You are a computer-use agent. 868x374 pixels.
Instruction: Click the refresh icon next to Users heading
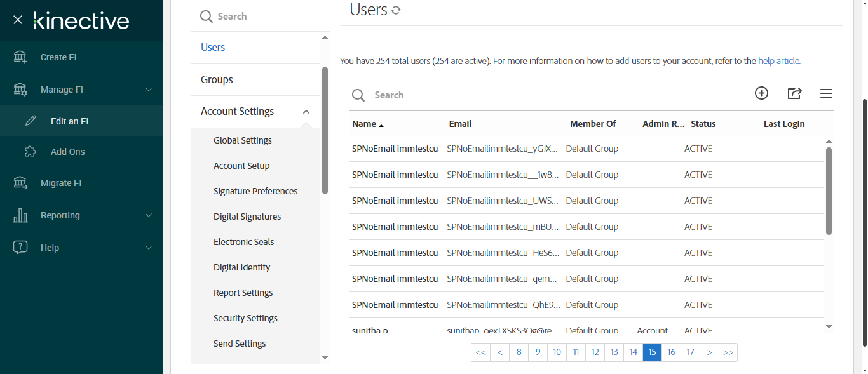[396, 10]
